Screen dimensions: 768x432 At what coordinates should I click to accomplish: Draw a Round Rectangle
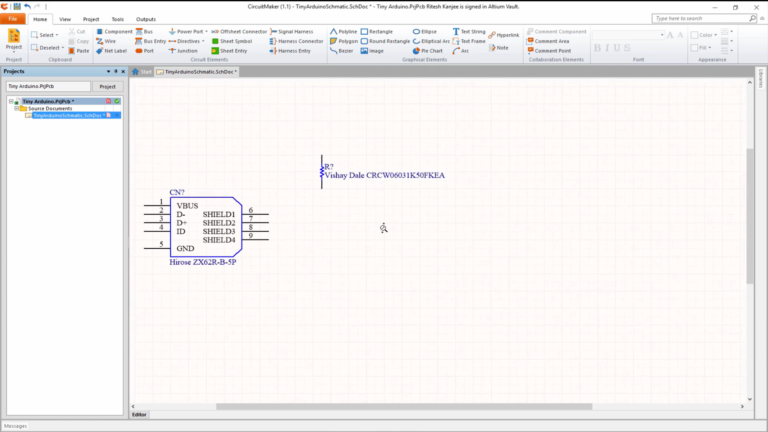tap(385, 41)
